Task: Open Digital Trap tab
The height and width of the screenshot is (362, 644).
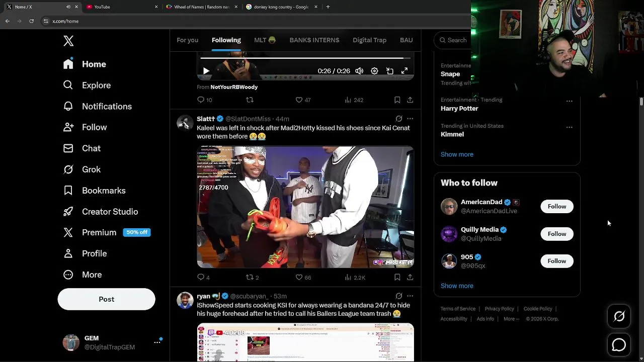Action: [x=369, y=40]
